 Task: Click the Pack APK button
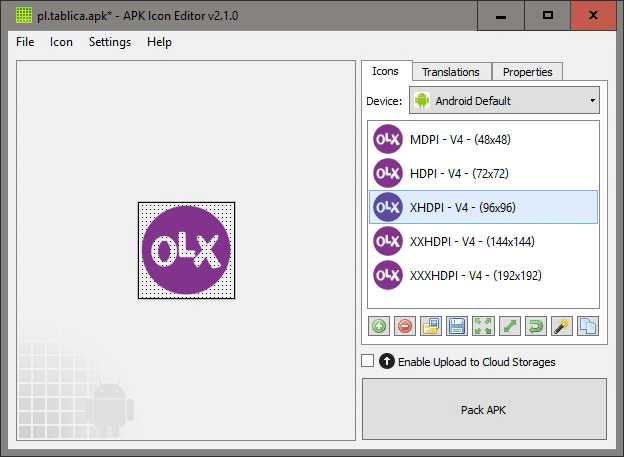(x=484, y=409)
